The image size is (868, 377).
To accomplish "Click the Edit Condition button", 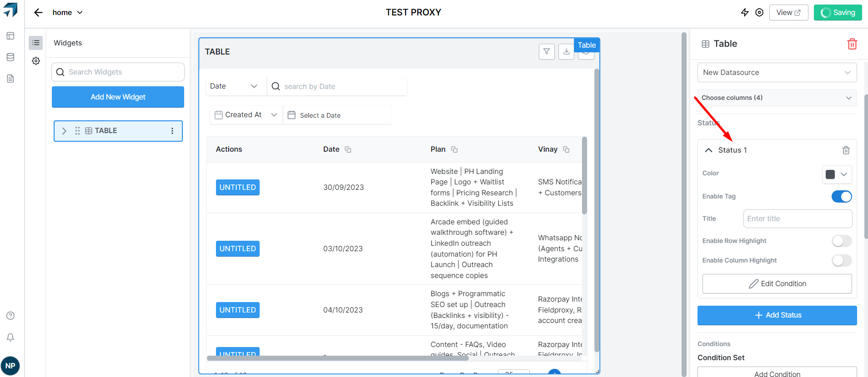I will [x=777, y=284].
